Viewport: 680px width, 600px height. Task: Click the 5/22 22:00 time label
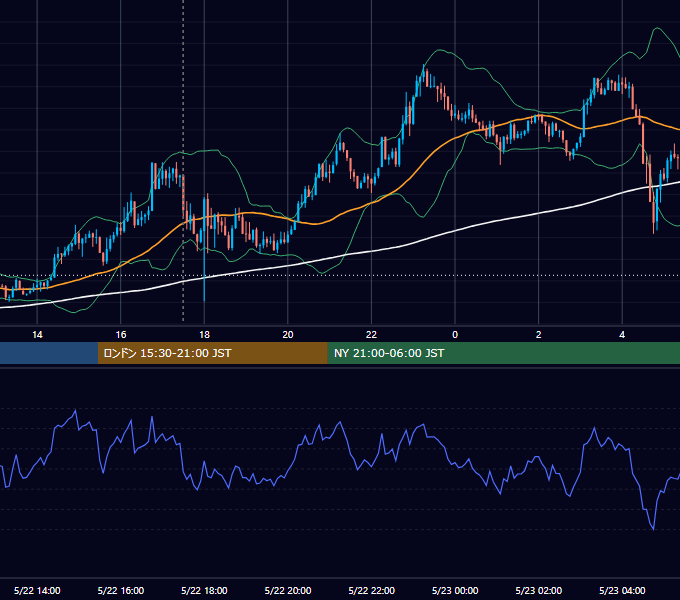click(372, 590)
